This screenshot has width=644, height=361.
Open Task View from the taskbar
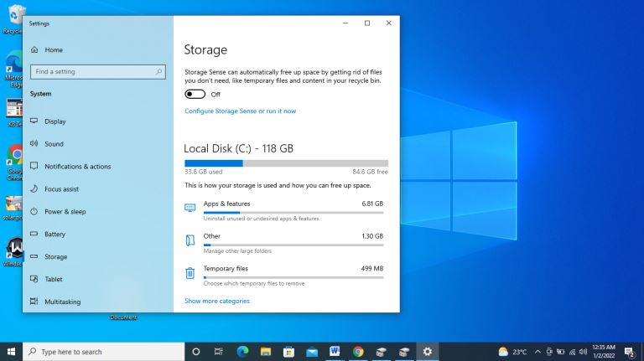[219, 352]
